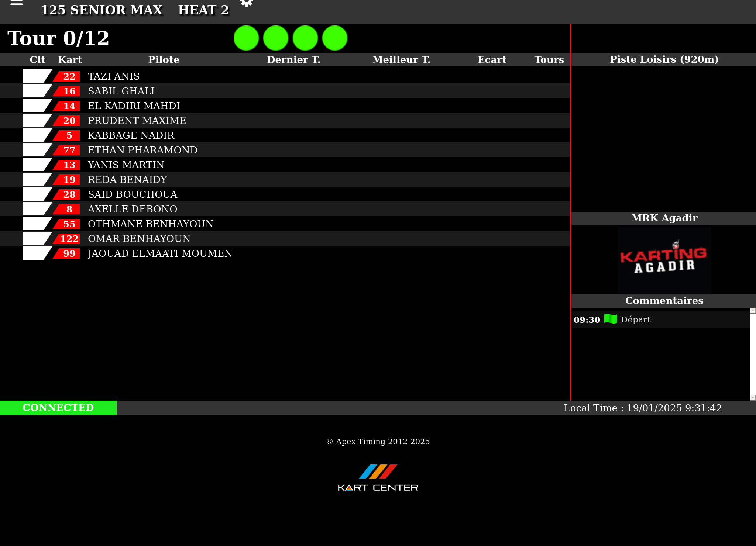Click the Pilote column header
This screenshot has height=546, width=756.
tap(164, 60)
